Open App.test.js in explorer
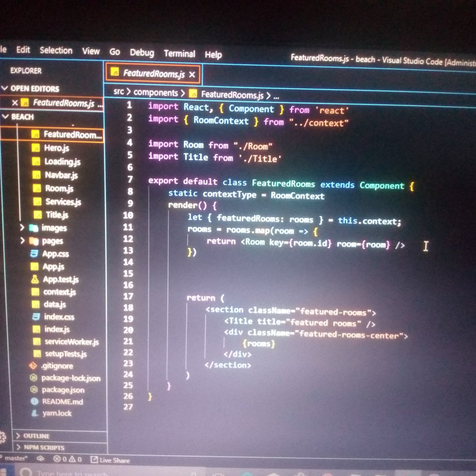Viewport: 476px width, 476px height. [x=61, y=279]
